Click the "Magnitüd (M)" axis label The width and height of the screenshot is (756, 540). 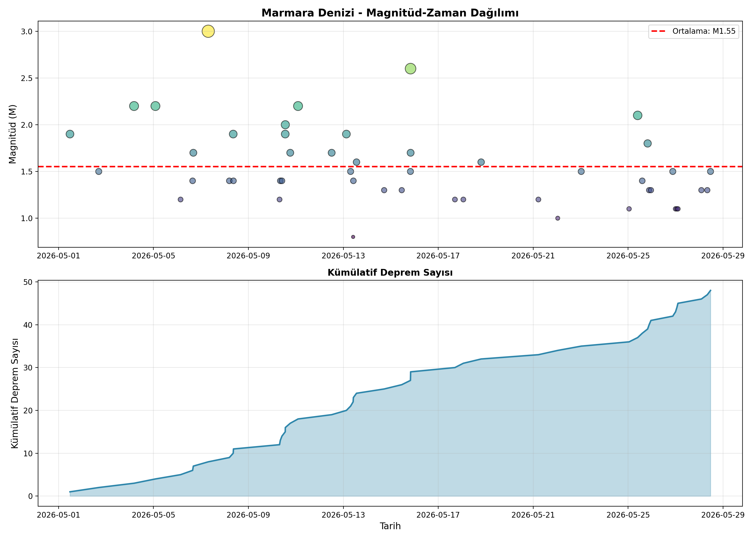point(13,134)
